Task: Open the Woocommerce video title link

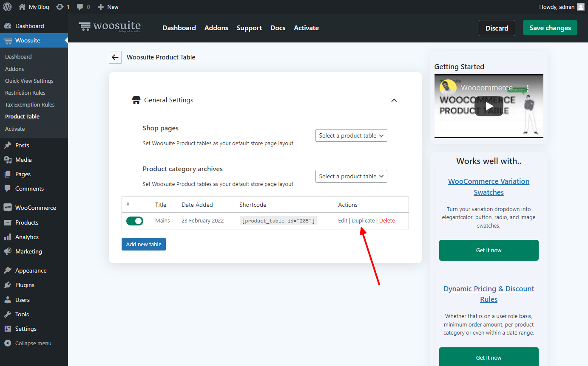Action: 490,88
